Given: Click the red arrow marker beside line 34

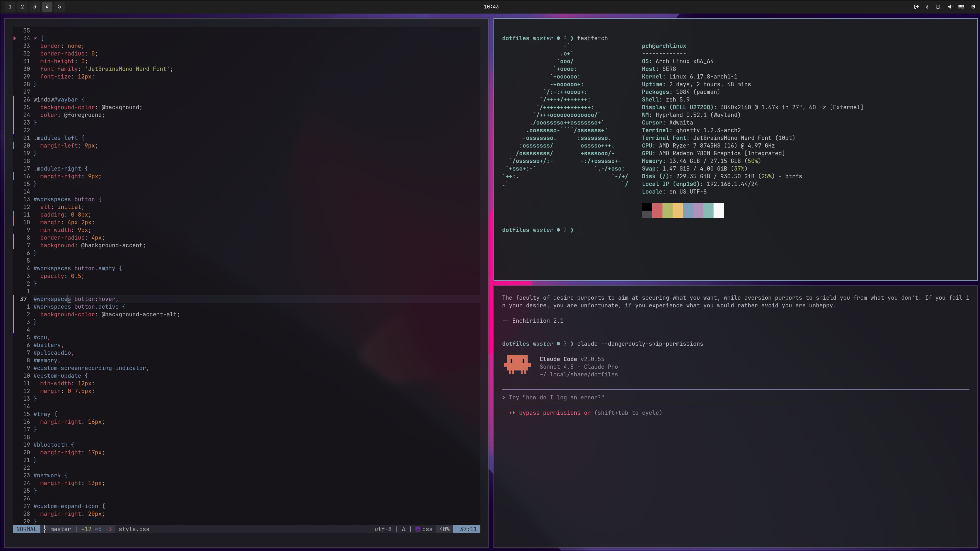Looking at the screenshot, I should point(15,38).
